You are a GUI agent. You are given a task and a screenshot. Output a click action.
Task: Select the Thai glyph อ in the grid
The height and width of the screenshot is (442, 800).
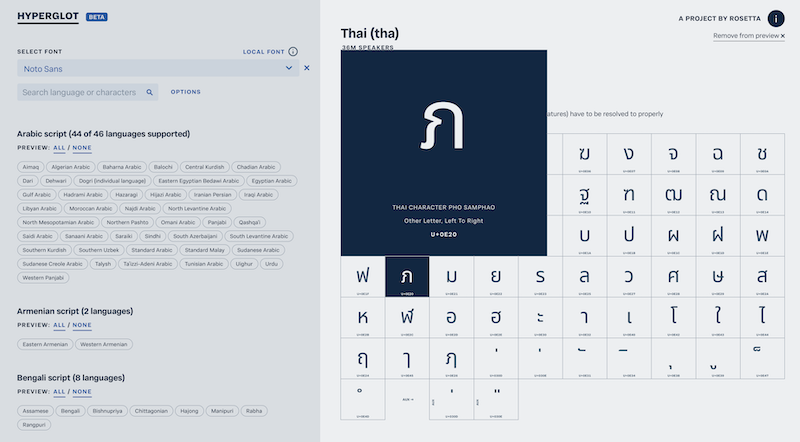[x=452, y=317]
